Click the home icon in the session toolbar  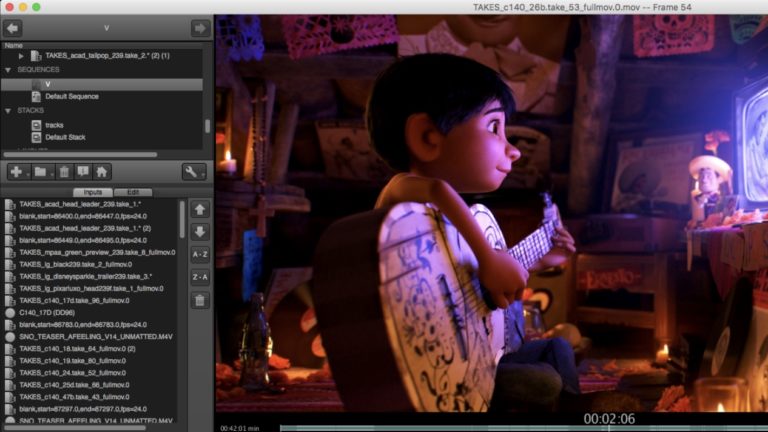pyautogui.click(x=102, y=172)
